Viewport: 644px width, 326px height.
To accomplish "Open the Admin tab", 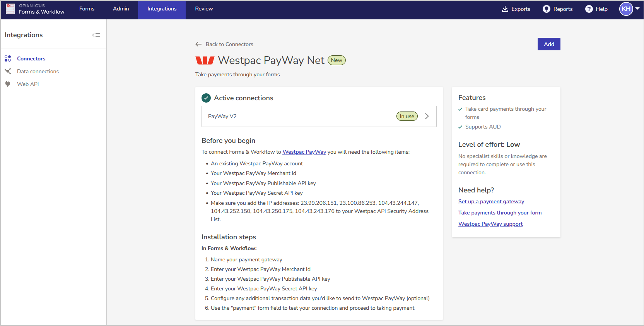I will click(121, 9).
